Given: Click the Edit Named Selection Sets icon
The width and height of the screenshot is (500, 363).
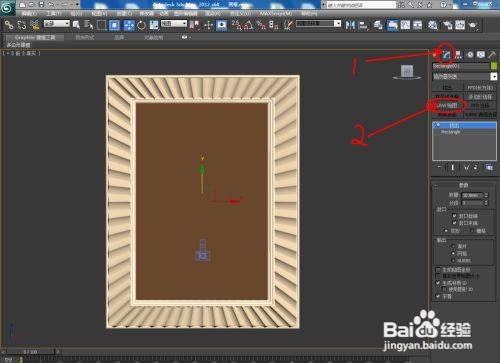Looking at the screenshot, I should click(288, 25).
